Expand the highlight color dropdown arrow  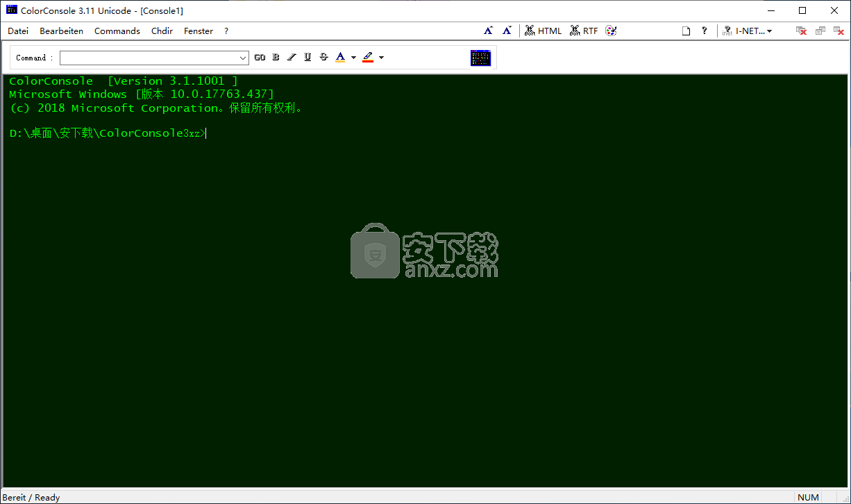(381, 58)
